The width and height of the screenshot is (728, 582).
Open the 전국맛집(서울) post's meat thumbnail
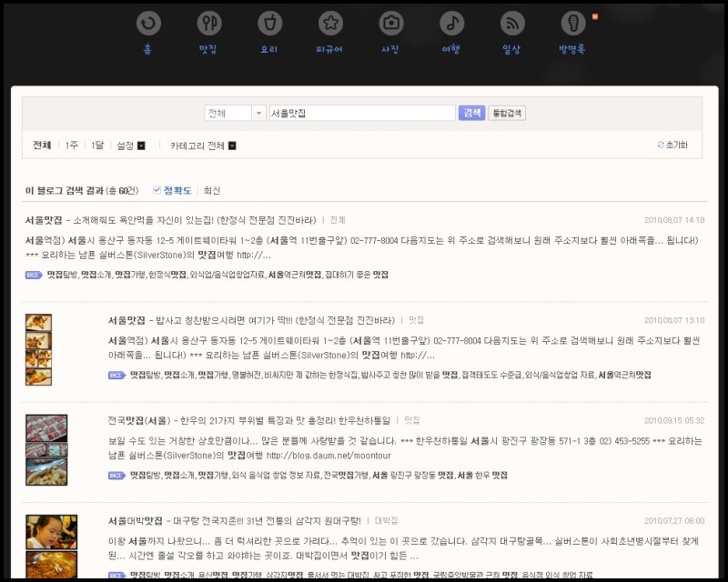point(45,450)
